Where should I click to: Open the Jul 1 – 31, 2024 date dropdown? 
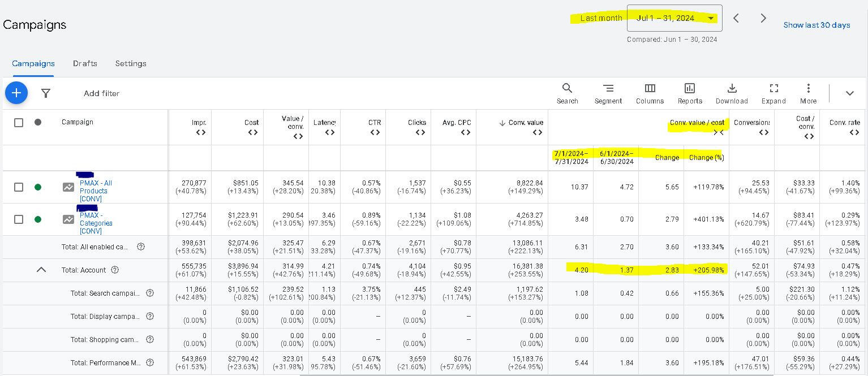click(674, 18)
